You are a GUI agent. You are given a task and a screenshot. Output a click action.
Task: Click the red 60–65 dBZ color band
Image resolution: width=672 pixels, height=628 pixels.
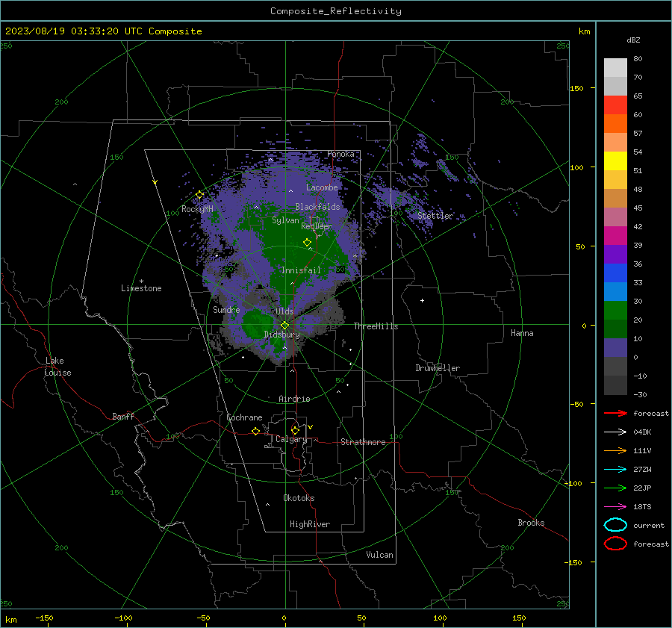615,105
